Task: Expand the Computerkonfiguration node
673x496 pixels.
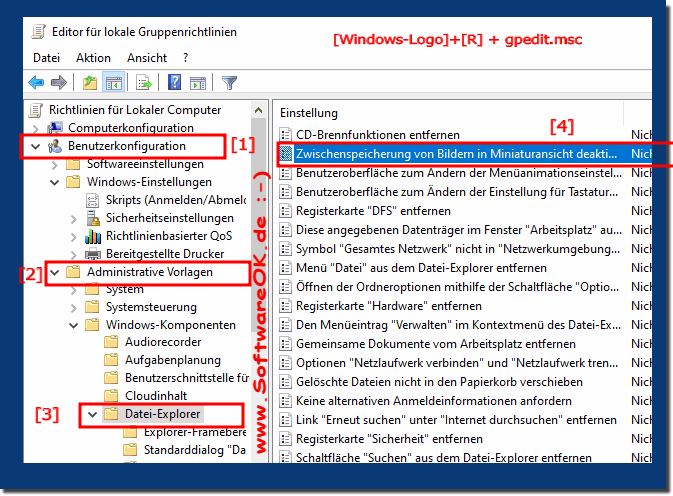Action: pos(36,128)
